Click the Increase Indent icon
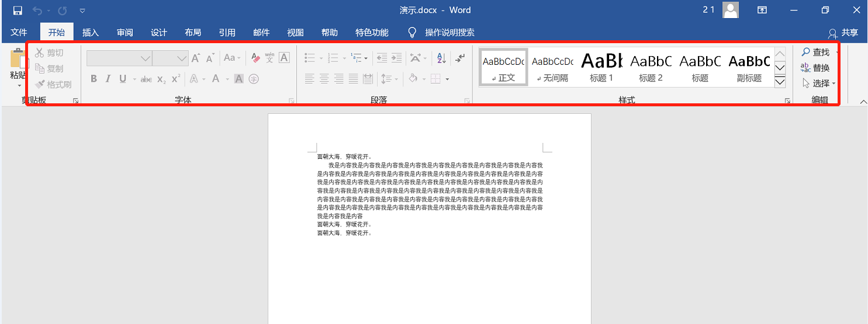The height and width of the screenshot is (324, 868). 396,58
